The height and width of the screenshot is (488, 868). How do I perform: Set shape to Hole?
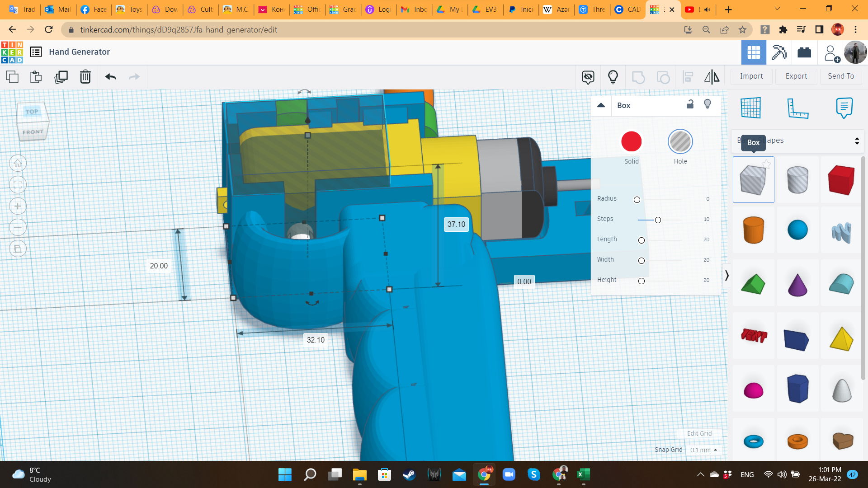680,141
